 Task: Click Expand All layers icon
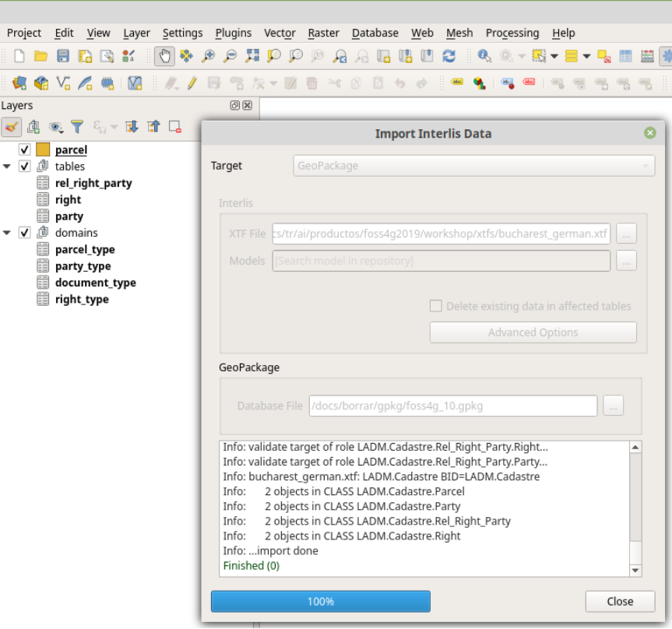point(132,127)
